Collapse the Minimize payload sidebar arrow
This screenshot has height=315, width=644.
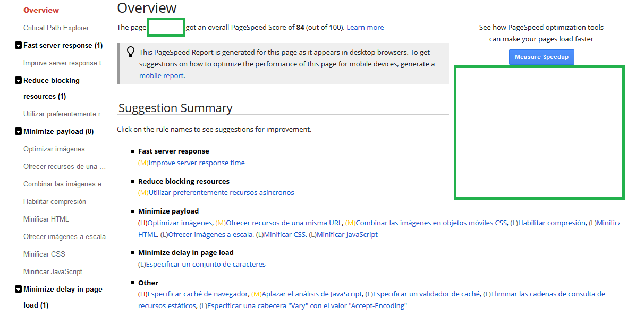click(18, 132)
